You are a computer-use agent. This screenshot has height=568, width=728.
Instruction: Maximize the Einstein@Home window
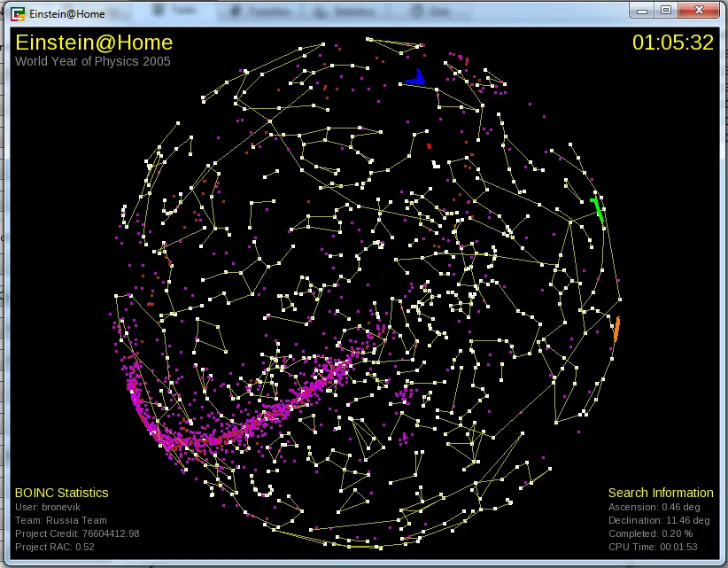coord(666,11)
